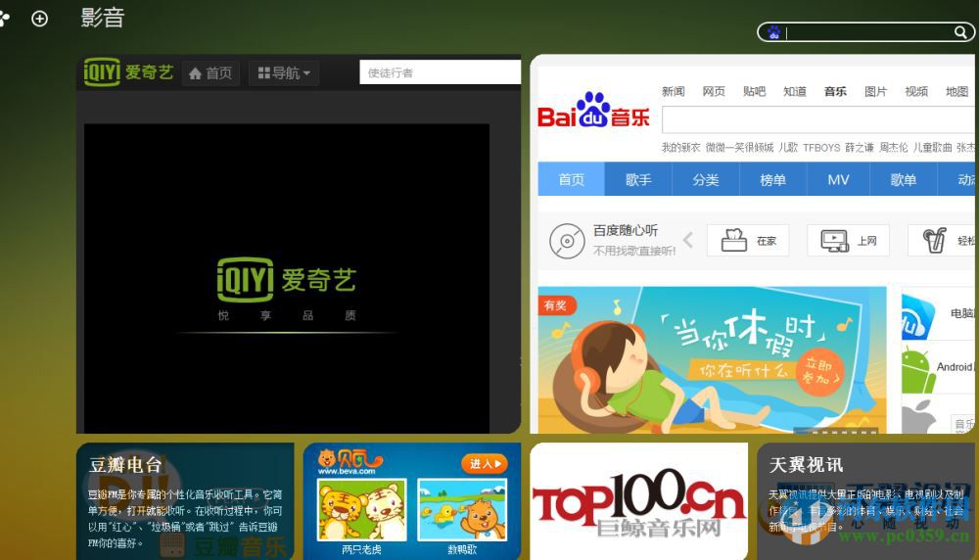Click the Baidu music search input box
The image size is (979, 560).
(817, 119)
